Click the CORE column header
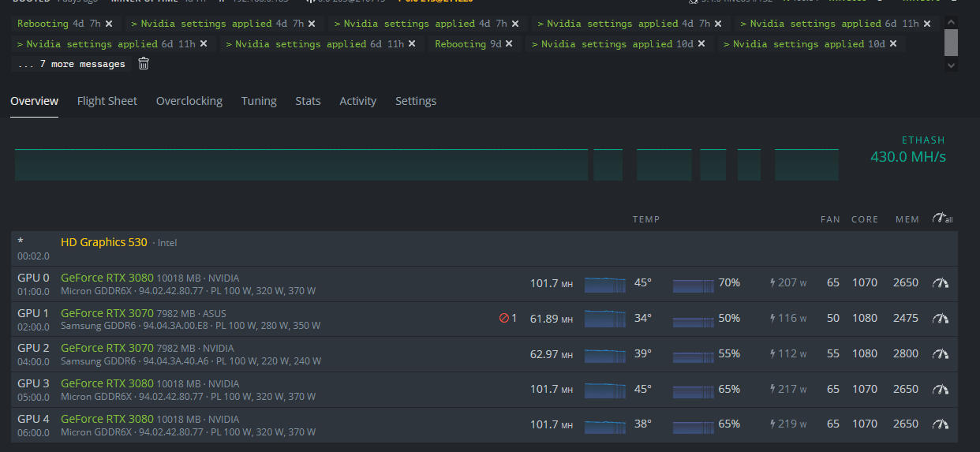 click(865, 219)
